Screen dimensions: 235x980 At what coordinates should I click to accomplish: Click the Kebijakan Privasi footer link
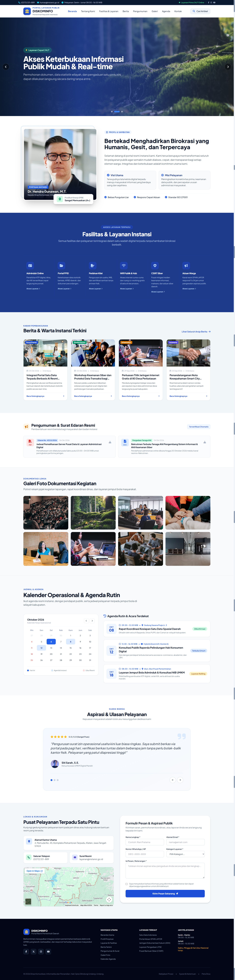pos(166,974)
